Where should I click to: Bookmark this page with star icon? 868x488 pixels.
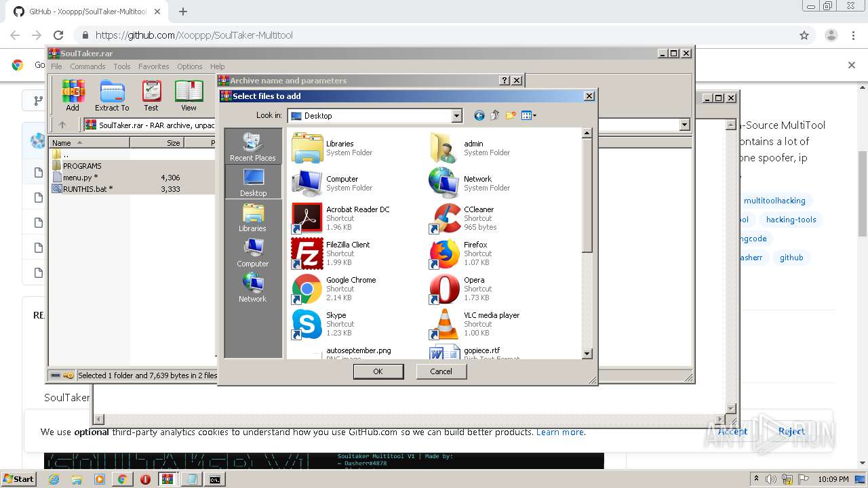[x=804, y=35]
